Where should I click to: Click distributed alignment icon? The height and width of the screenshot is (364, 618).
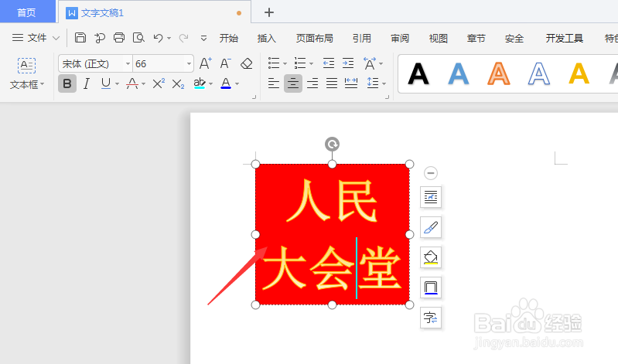point(351,83)
